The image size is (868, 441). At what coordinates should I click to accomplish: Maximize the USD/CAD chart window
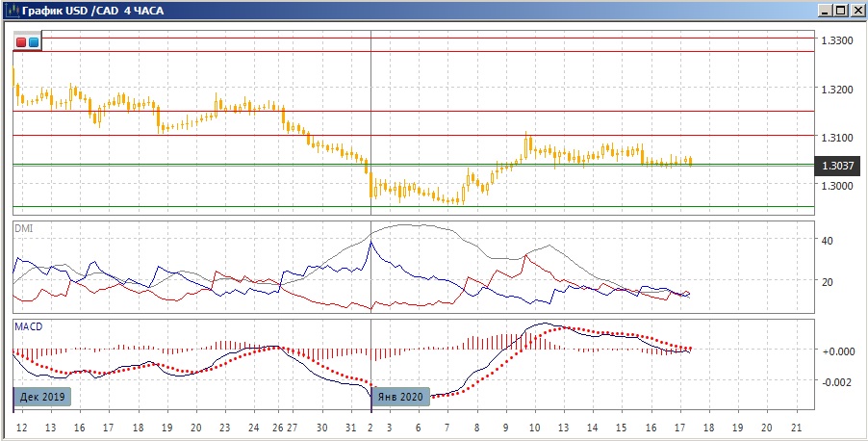click(840, 11)
